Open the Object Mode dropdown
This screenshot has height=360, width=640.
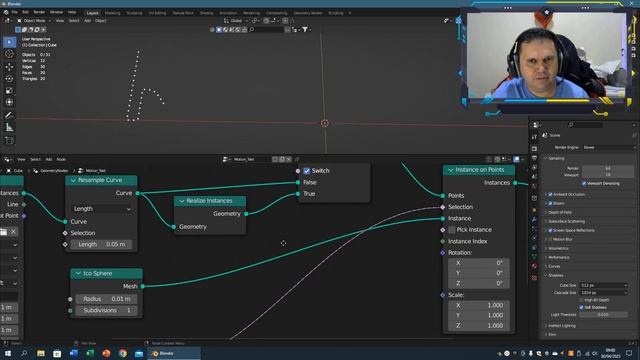[34, 20]
